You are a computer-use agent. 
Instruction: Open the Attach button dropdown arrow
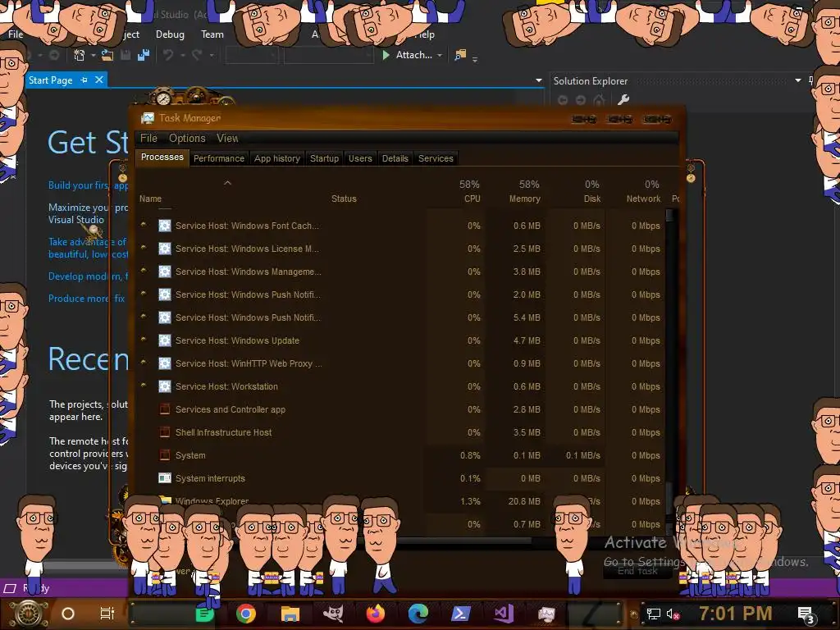440,55
